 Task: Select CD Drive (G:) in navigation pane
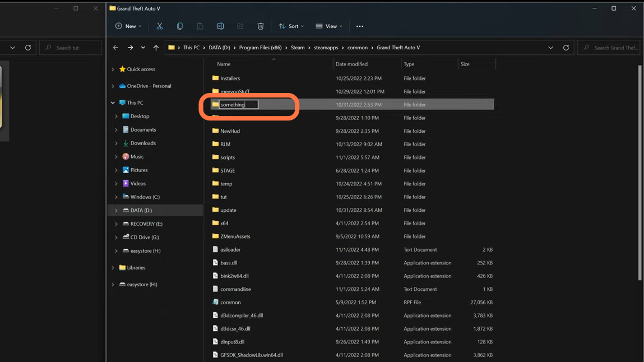pyautogui.click(x=145, y=237)
